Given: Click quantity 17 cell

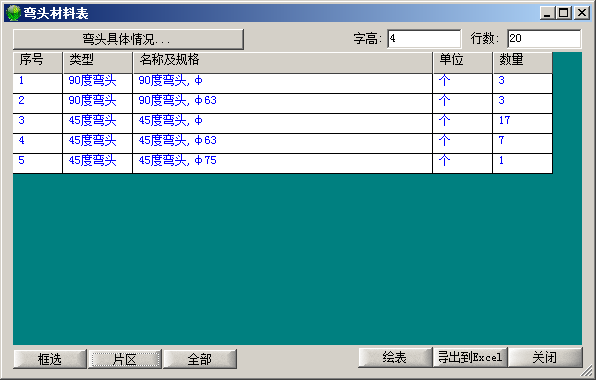Looking at the screenshot, I should 523,124.
